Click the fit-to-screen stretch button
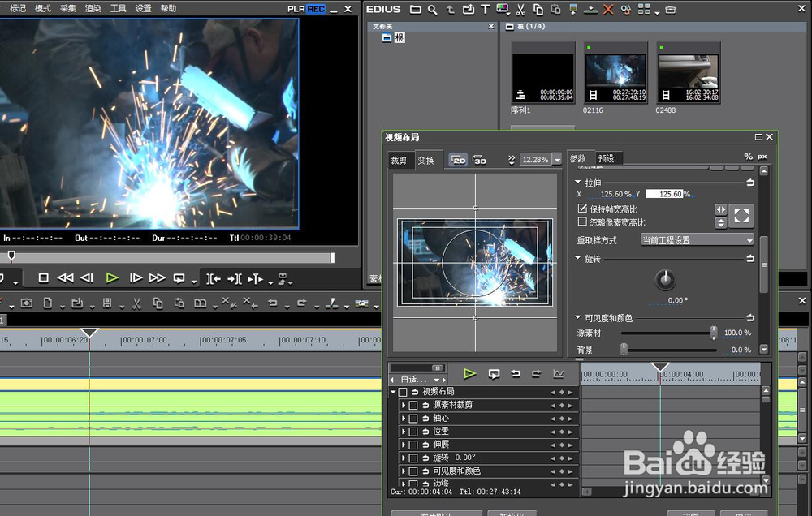This screenshot has height=516, width=812. tap(741, 216)
